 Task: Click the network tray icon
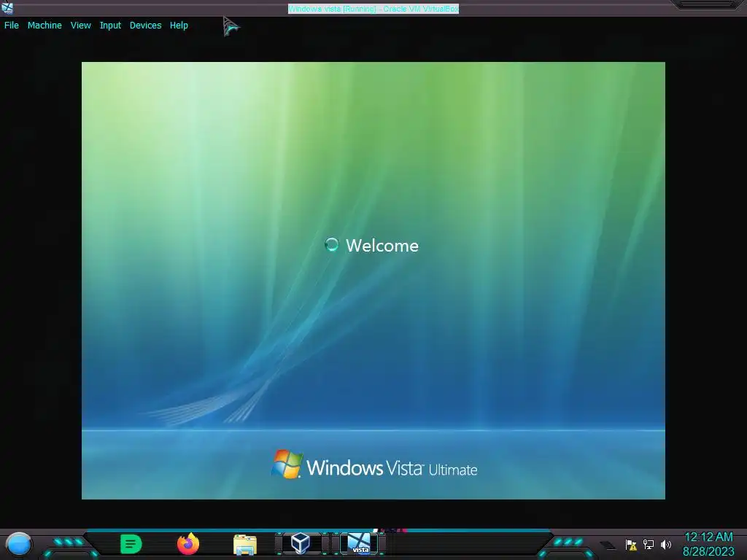click(649, 544)
